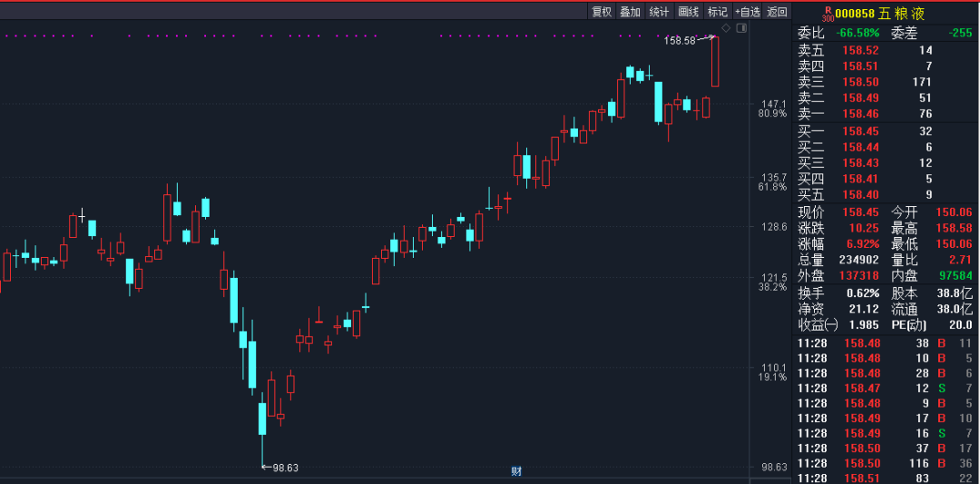The image size is (980, 484).
Task: Click the 委比 value -66.58%
Action: [858, 33]
